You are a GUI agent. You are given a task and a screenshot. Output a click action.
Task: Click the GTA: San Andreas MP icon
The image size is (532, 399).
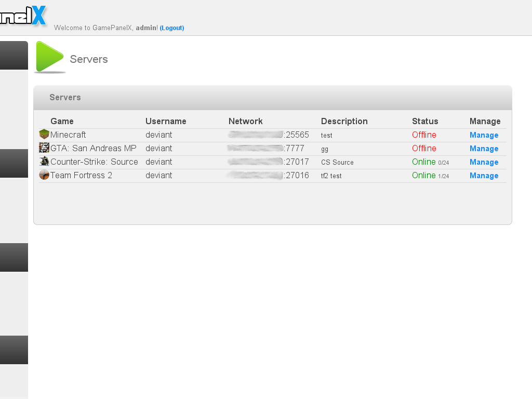pyautogui.click(x=44, y=148)
